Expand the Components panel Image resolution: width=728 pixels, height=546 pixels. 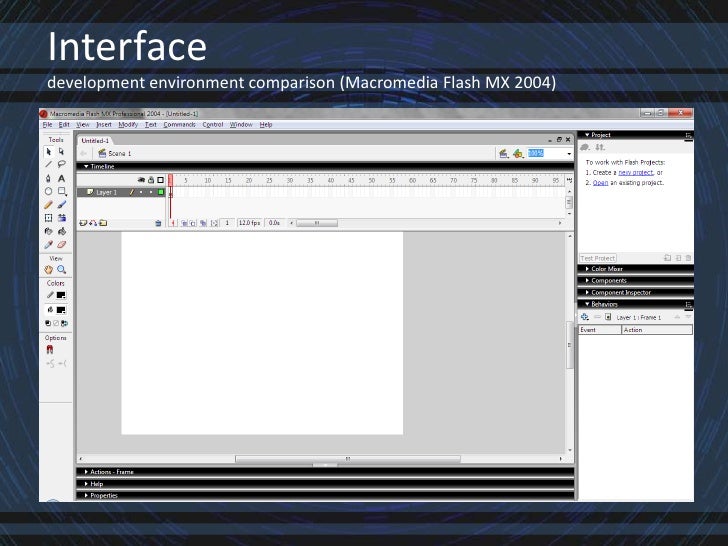pos(587,280)
